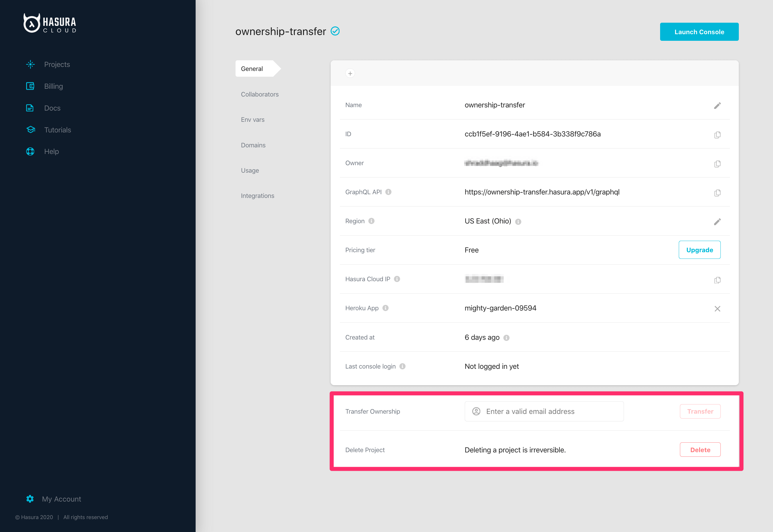The height and width of the screenshot is (532, 773).
Task: Click the plus icon at top of panel
Action: (x=350, y=73)
